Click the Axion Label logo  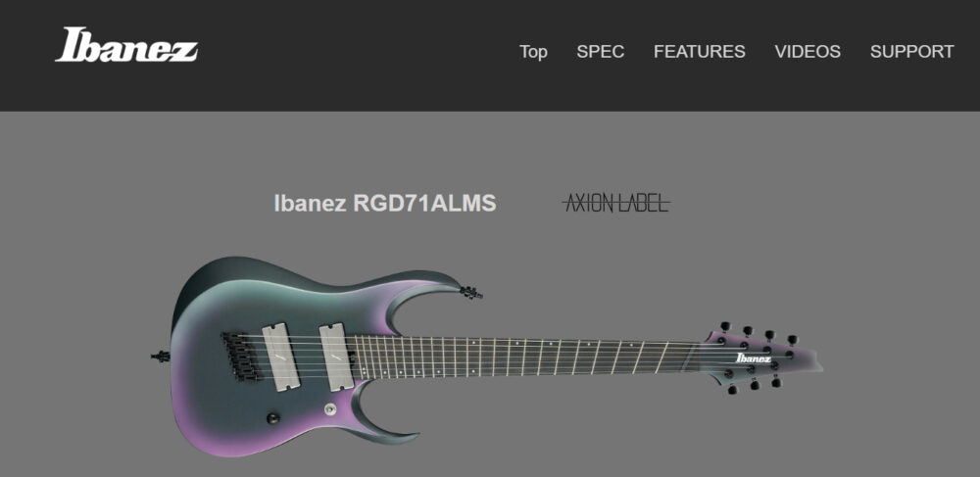click(616, 204)
